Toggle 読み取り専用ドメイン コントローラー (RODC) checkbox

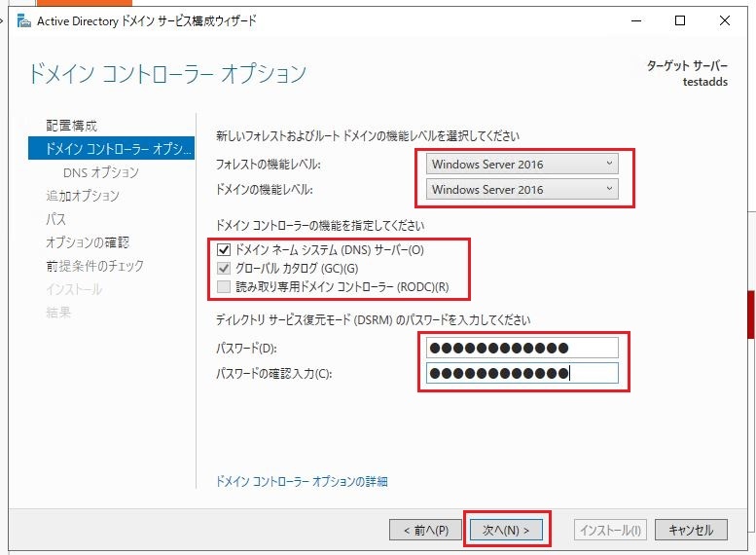point(224,286)
